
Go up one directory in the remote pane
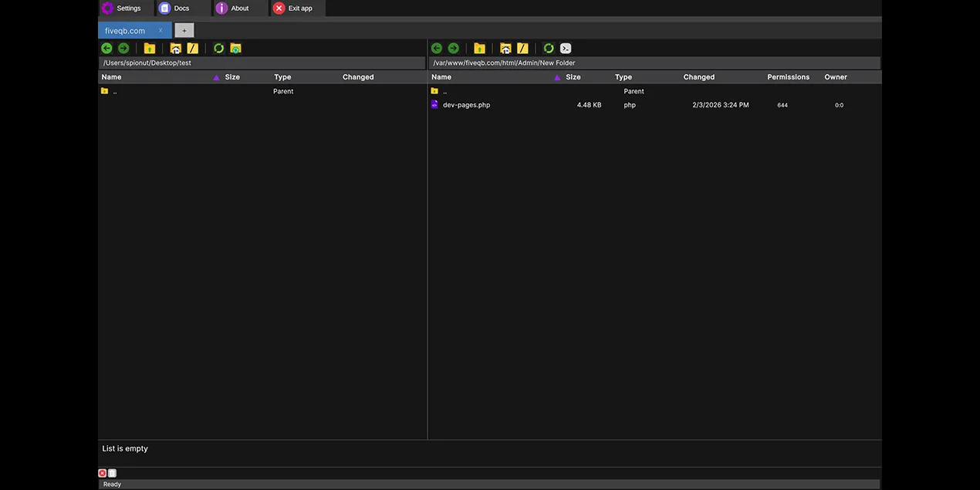479,47
